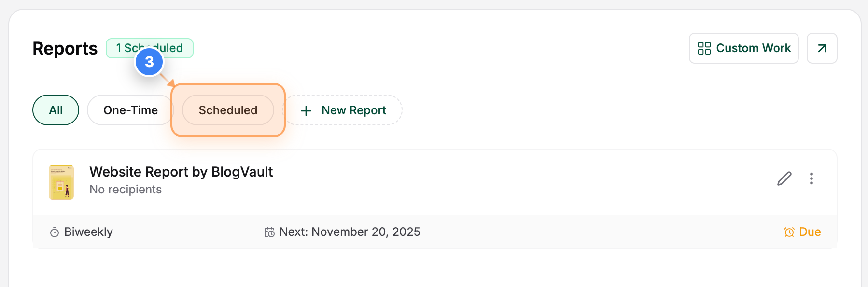Click the No recipients text
The image size is (868, 287).
(125, 189)
